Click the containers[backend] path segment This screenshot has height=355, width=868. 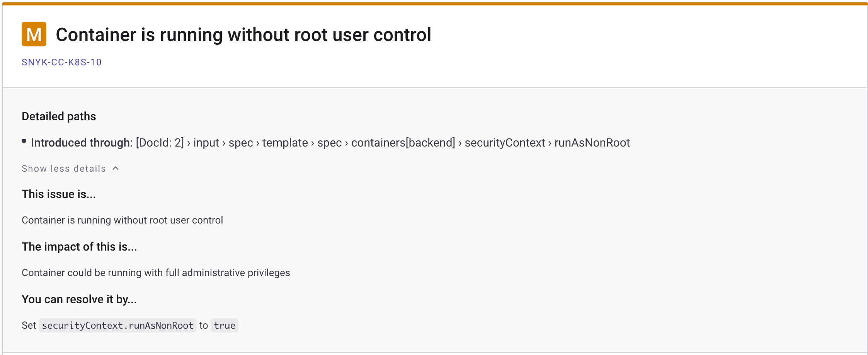(x=403, y=143)
